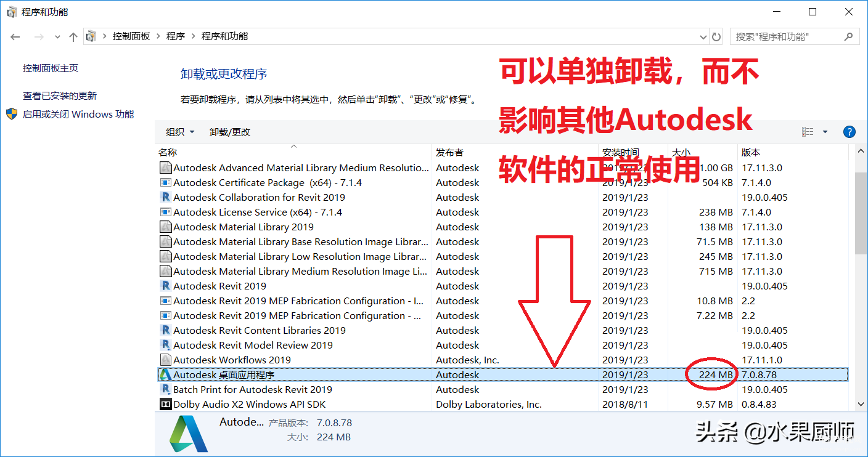The height and width of the screenshot is (457, 868).
Task: Click the window title bar program icon
Action: (12, 12)
